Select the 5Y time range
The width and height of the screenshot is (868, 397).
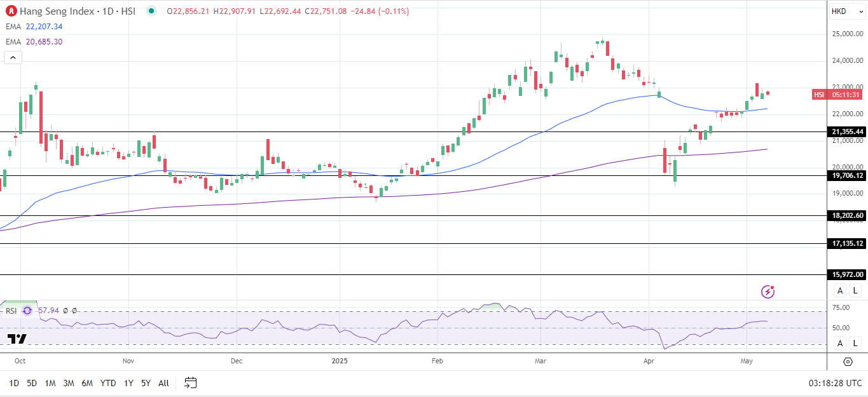coord(146,383)
